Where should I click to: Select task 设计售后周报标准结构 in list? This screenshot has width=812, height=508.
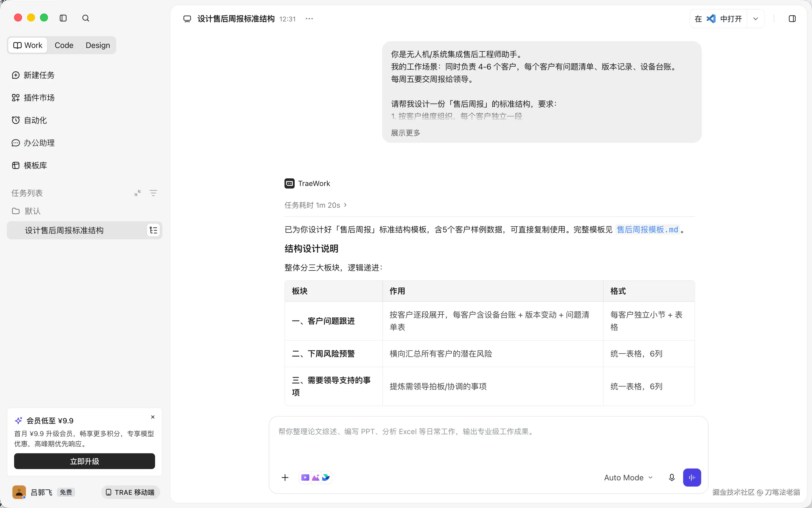click(85, 230)
